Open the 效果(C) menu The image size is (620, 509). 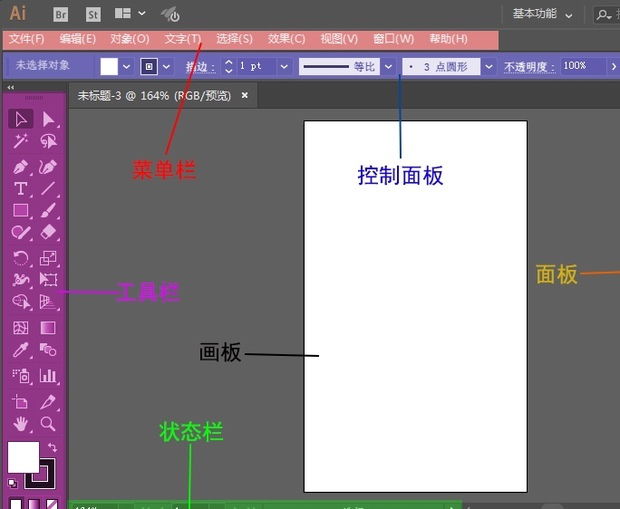pos(286,39)
